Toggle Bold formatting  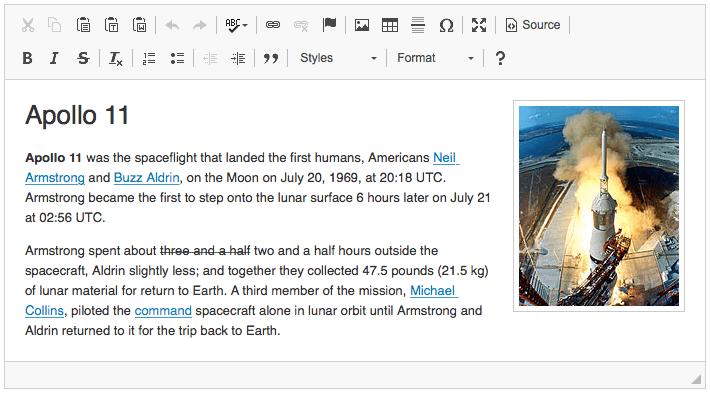[x=28, y=58]
